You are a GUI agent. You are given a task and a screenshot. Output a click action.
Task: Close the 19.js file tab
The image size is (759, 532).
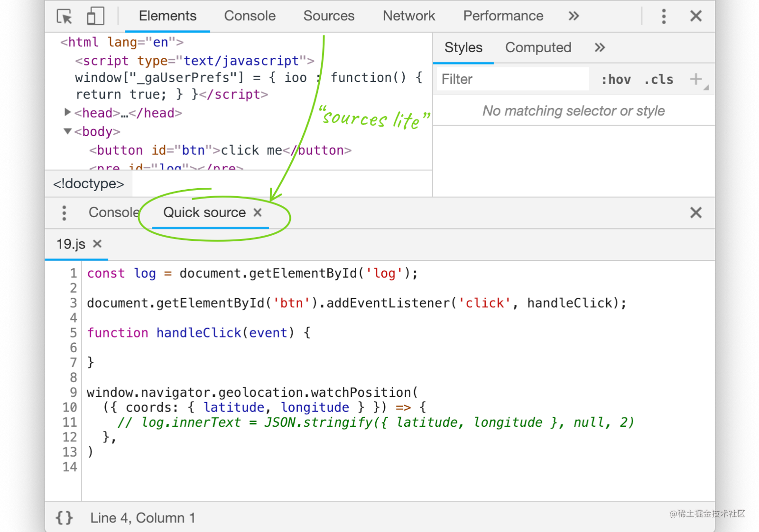(97, 244)
